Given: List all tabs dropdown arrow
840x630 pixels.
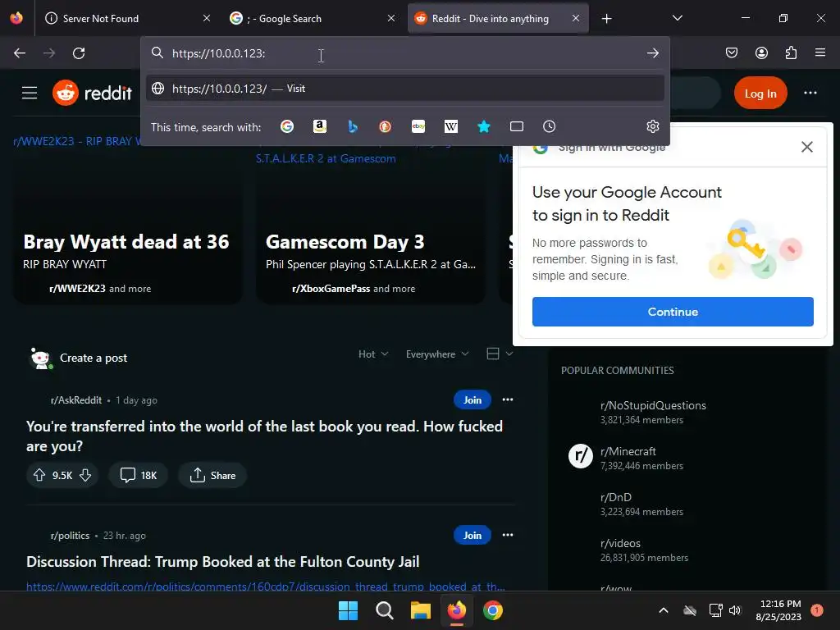Looking at the screenshot, I should [677, 18].
